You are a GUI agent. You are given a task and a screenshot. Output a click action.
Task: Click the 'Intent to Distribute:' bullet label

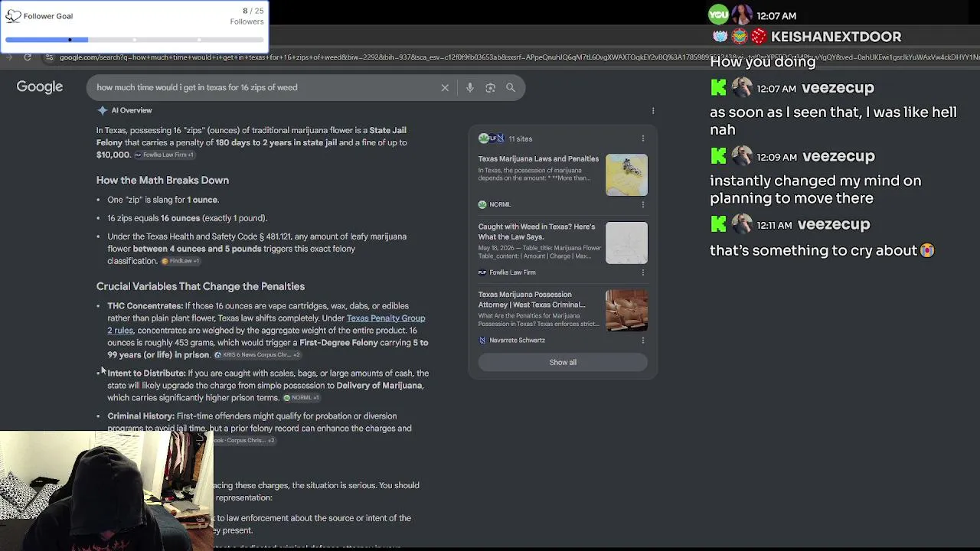[x=146, y=373]
